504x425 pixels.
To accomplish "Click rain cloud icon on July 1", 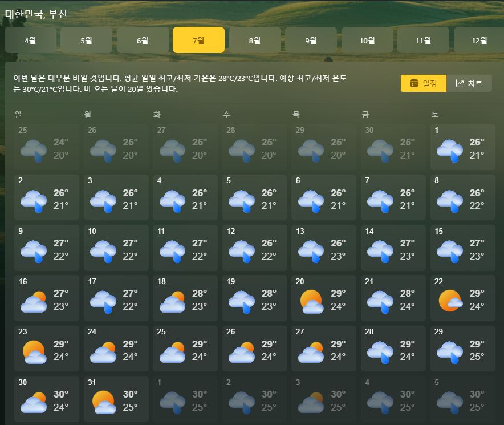I will pos(450,151).
